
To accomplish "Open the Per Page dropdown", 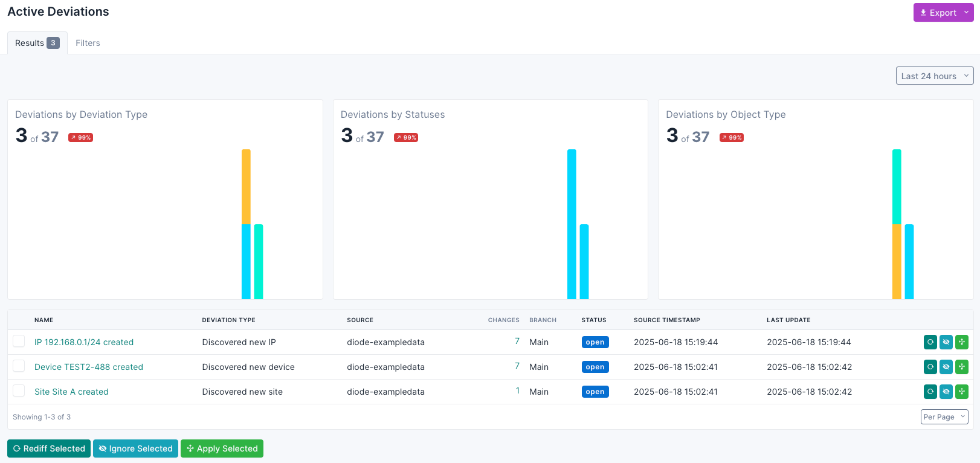I will [944, 417].
